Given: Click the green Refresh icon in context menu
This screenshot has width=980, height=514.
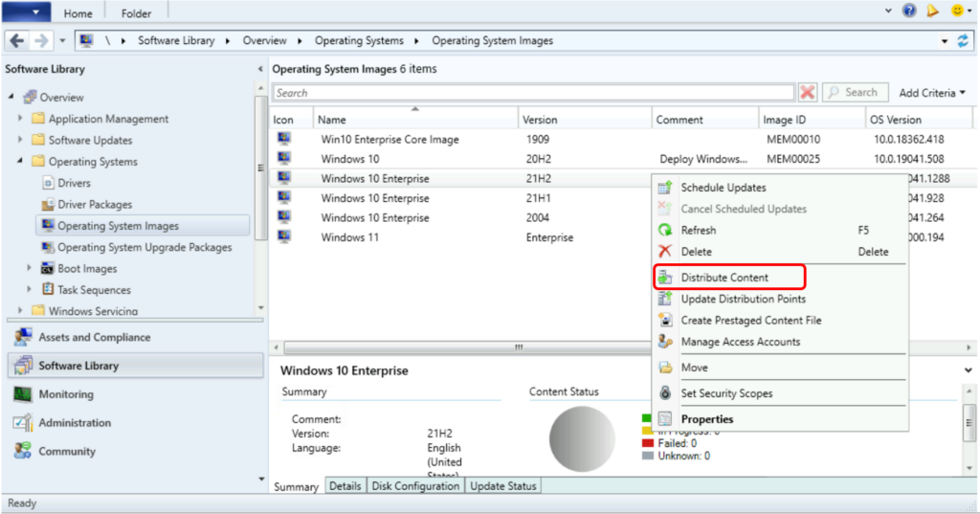Looking at the screenshot, I should (665, 230).
